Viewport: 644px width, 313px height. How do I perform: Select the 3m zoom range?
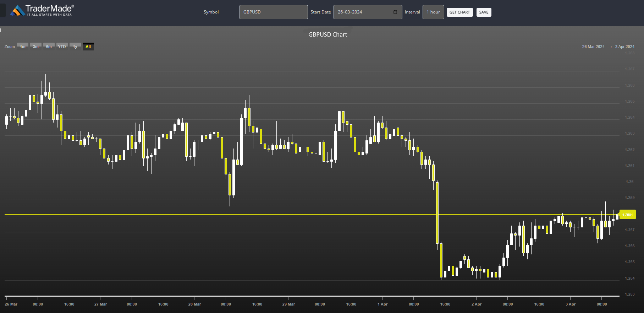[36, 47]
